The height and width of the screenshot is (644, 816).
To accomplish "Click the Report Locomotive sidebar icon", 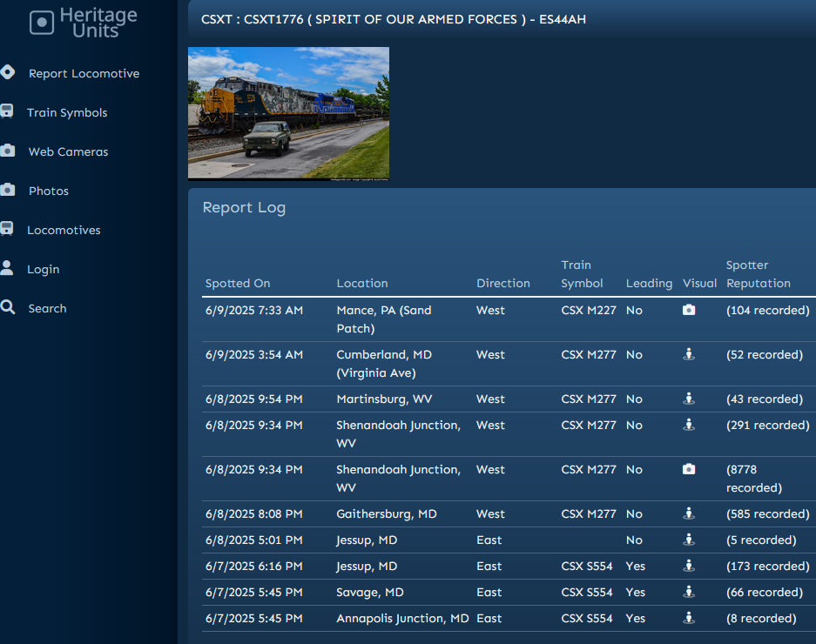I will click(x=7, y=71).
